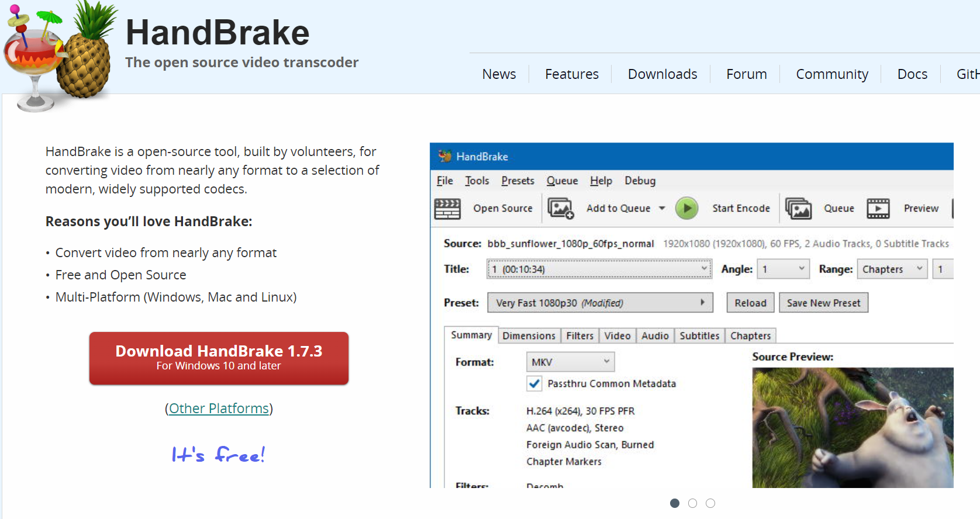Viewport: 980px width, 519px height.
Task: Click the chapter range start field showing 1
Action: 943,269
